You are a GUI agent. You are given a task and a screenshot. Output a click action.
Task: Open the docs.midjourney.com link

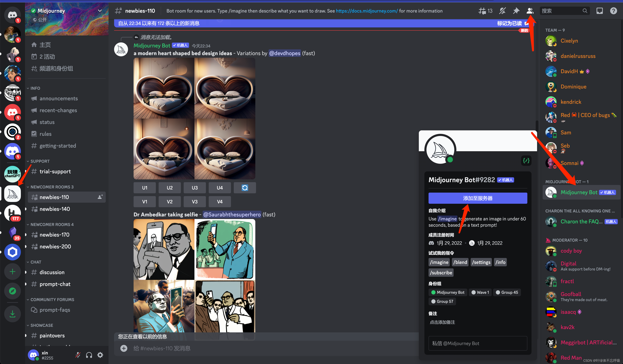(367, 11)
